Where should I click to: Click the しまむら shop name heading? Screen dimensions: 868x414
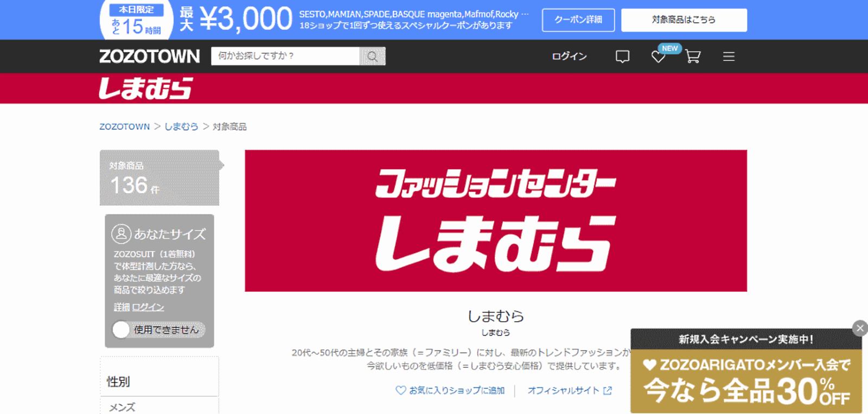point(496,316)
